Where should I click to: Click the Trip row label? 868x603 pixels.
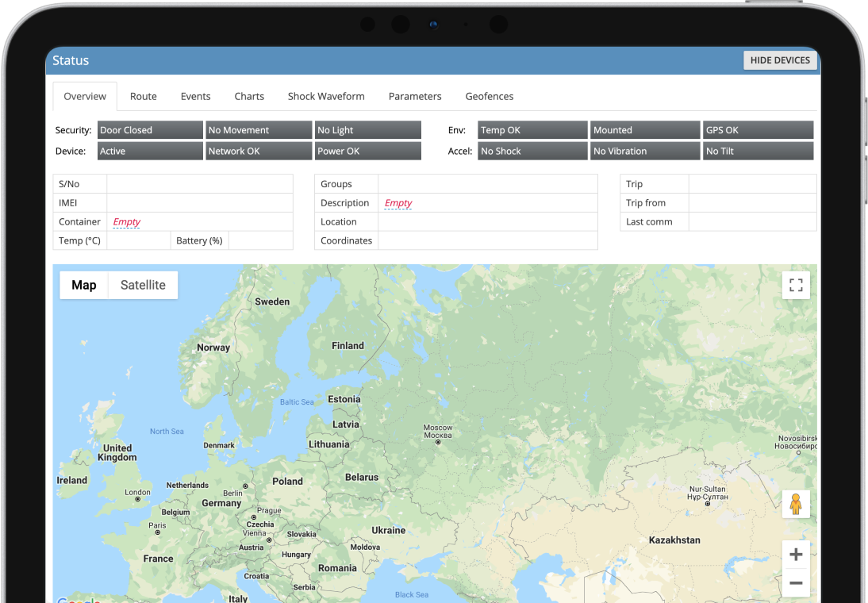pos(635,184)
